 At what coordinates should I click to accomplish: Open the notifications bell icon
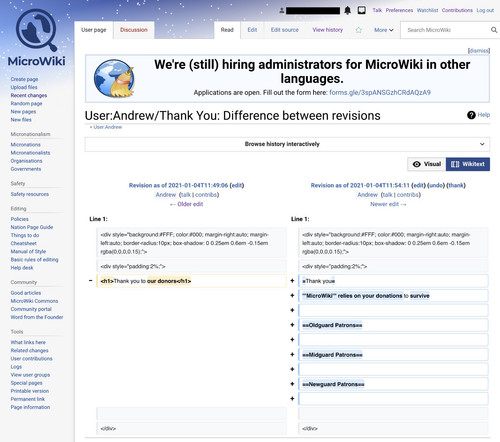(347, 11)
